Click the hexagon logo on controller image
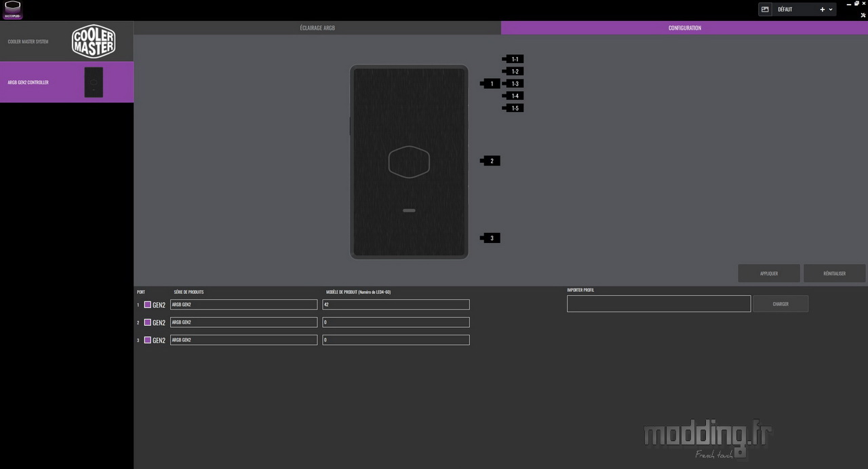This screenshot has width=868, height=469. click(409, 162)
